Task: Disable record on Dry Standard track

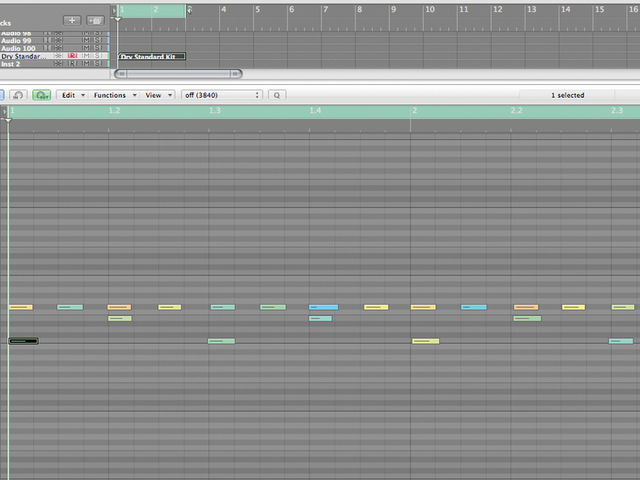Action: 72,56
